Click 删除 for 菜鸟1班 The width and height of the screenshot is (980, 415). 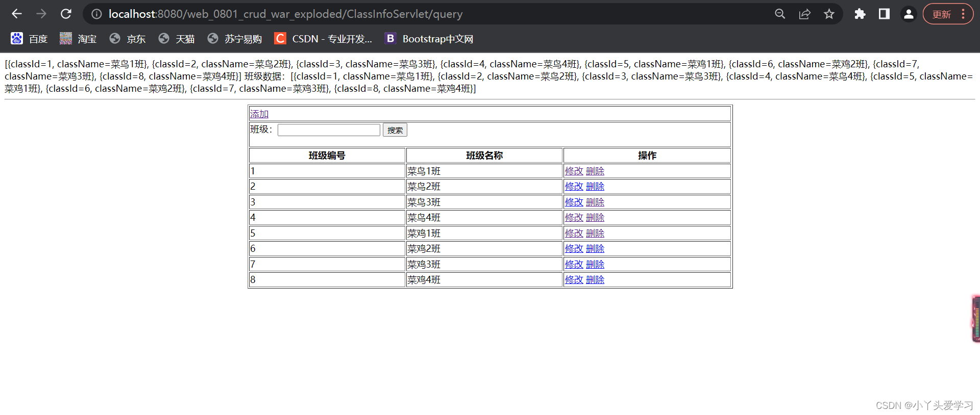595,171
